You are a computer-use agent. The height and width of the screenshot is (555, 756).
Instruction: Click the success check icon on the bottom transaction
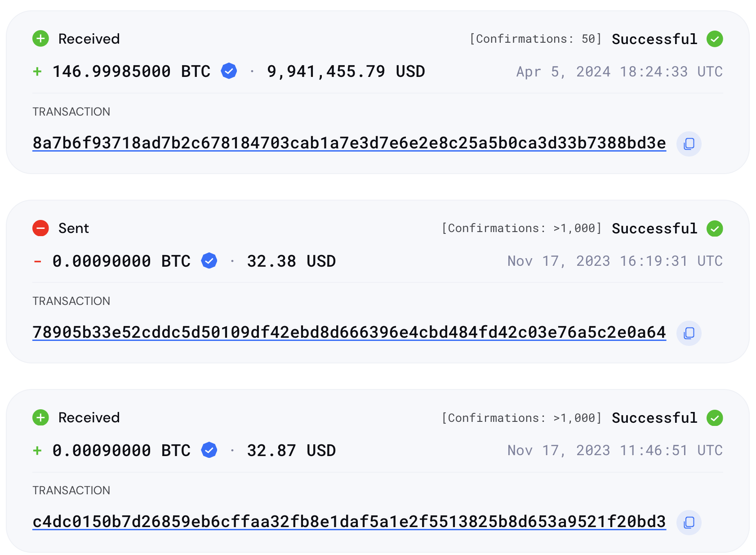716,418
